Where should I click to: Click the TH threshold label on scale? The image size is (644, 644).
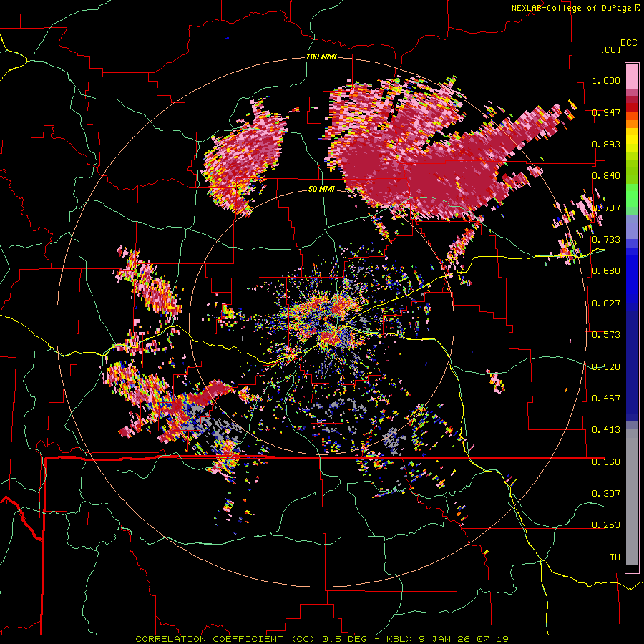tap(615, 557)
